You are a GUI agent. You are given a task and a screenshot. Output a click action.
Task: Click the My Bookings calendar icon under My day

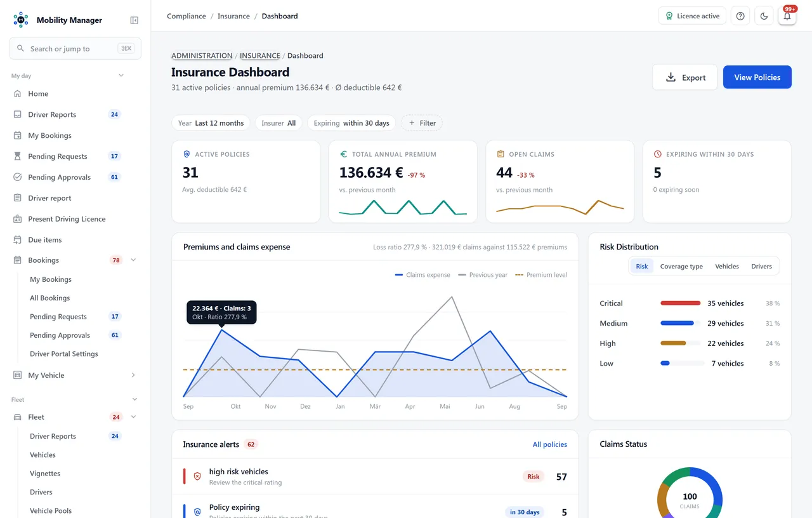pos(18,136)
